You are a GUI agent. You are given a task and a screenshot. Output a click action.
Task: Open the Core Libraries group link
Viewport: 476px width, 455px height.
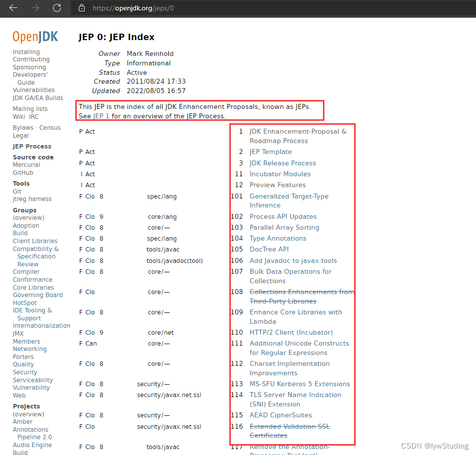[x=33, y=288]
